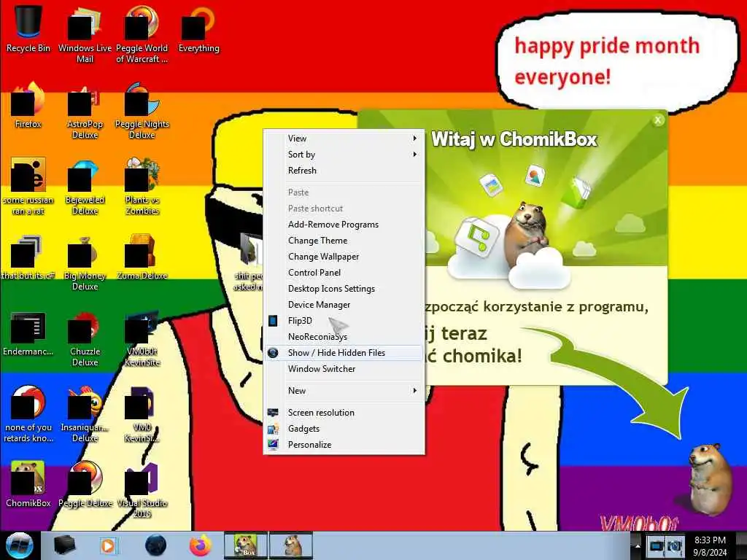Open Windows Live Mail desktop shortcut

(85, 34)
